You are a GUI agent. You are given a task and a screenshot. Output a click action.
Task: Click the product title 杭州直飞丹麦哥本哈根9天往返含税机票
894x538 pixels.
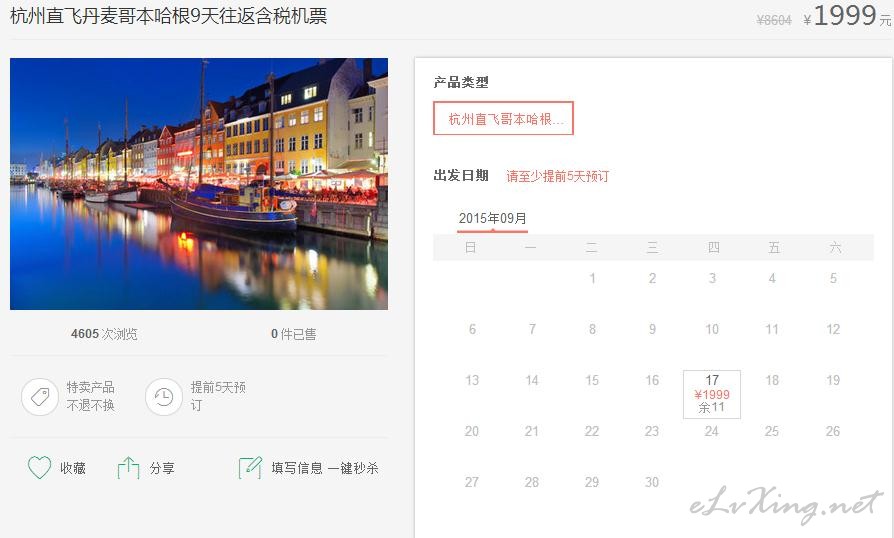pos(169,16)
